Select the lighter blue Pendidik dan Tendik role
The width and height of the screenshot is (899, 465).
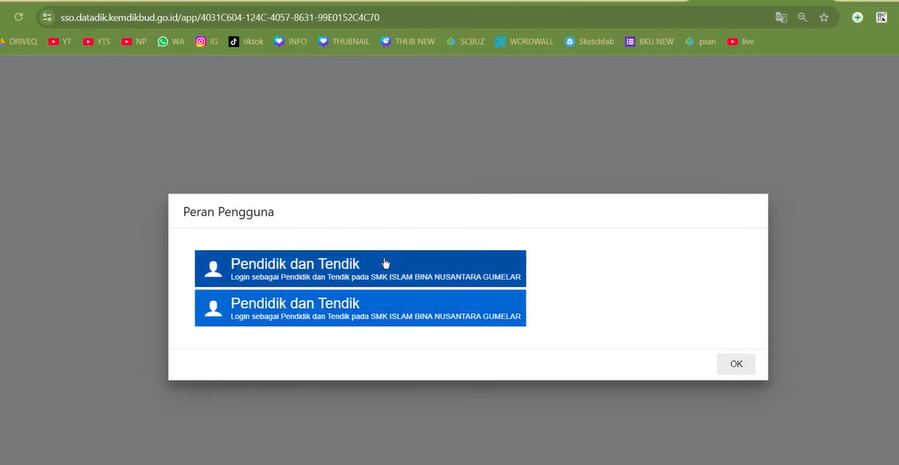(360, 308)
